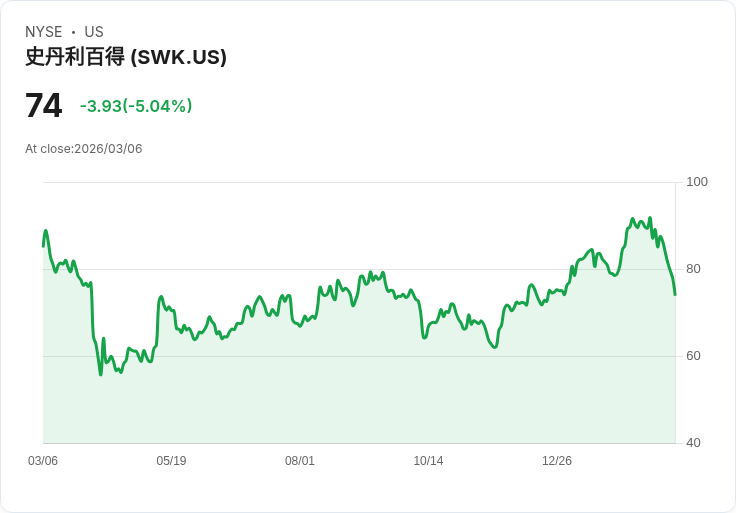Viewport: 736px width, 513px height.
Task: Click the NYSE exchange label
Action: [x=44, y=32]
